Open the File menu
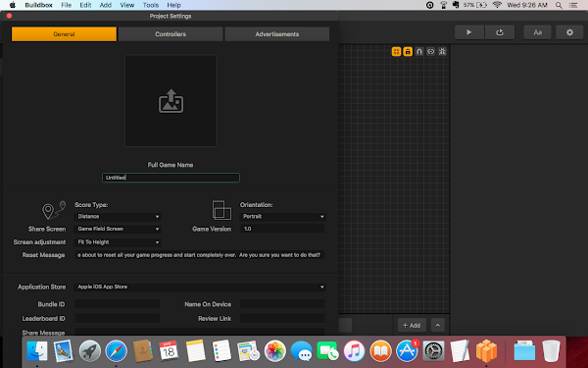 pyautogui.click(x=67, y=5)
